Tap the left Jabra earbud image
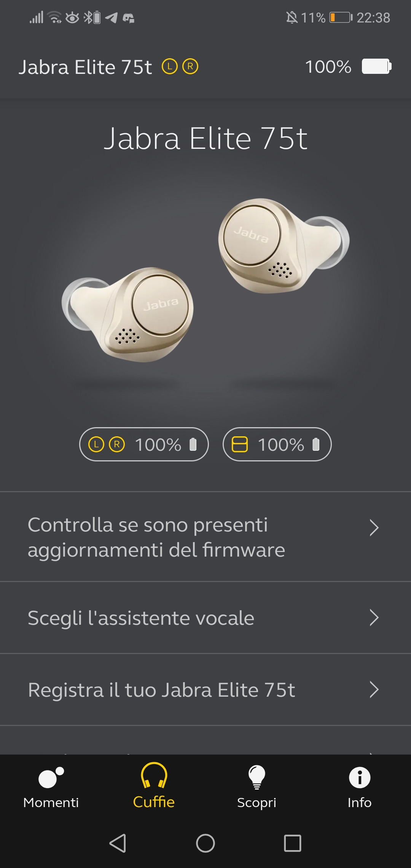Image resolution: width=411 pixels, height=868 pixels. pyautogui.click(x=128, y=314)
